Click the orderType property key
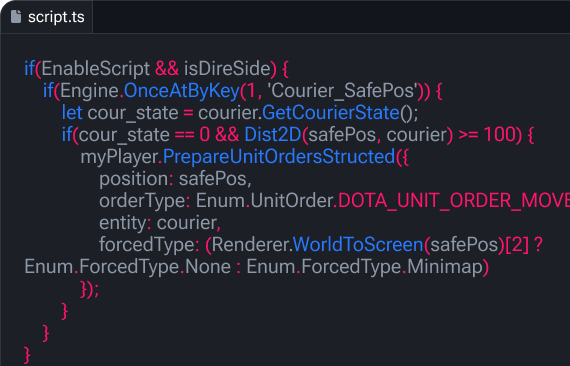 pos(142,201)
